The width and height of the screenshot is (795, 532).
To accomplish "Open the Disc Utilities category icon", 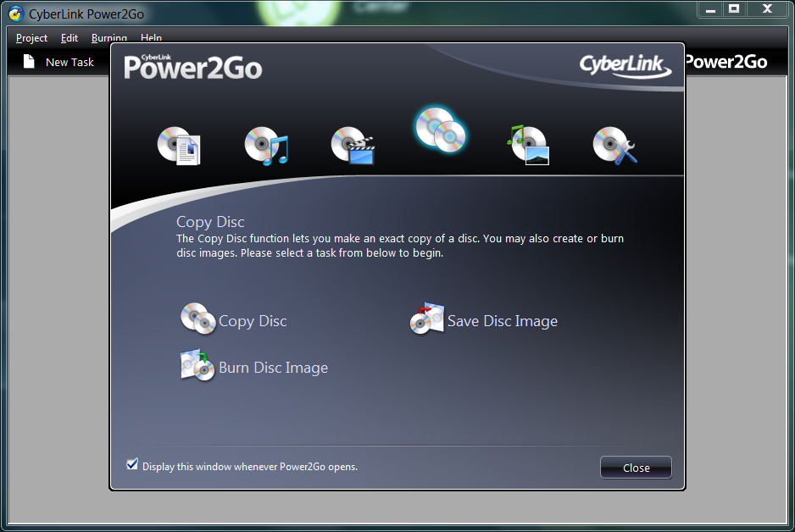I will pos(614,146).
